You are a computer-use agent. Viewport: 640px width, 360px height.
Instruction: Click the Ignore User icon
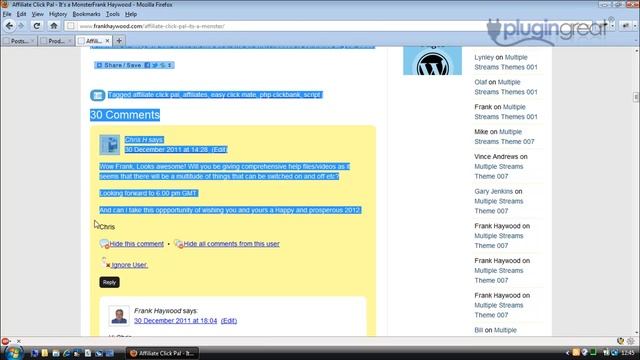pyautogui.click(x=105, y=263)
